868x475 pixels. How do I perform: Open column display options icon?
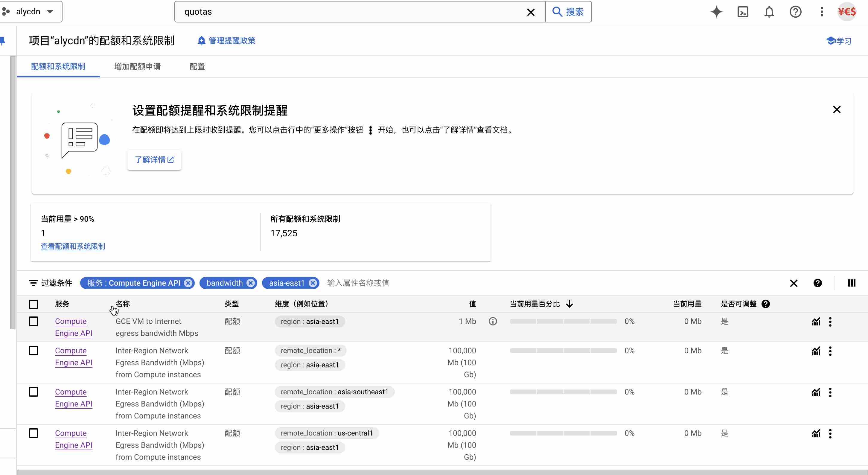[852, 283]
